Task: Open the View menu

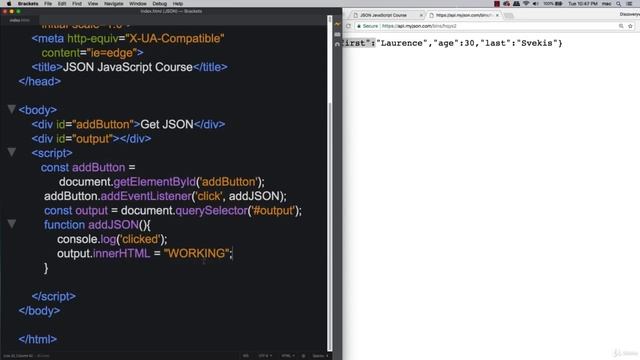Action: click(93, 4)
